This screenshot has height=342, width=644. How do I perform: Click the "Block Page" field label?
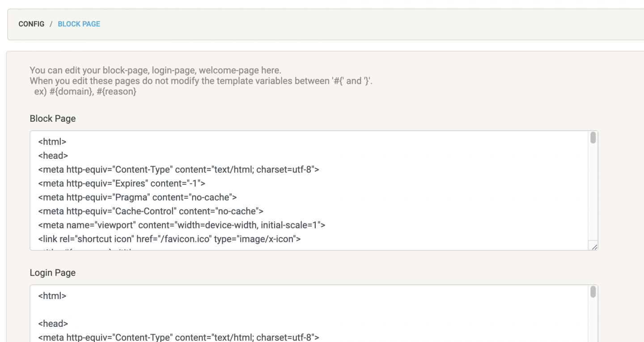point(53,119)
